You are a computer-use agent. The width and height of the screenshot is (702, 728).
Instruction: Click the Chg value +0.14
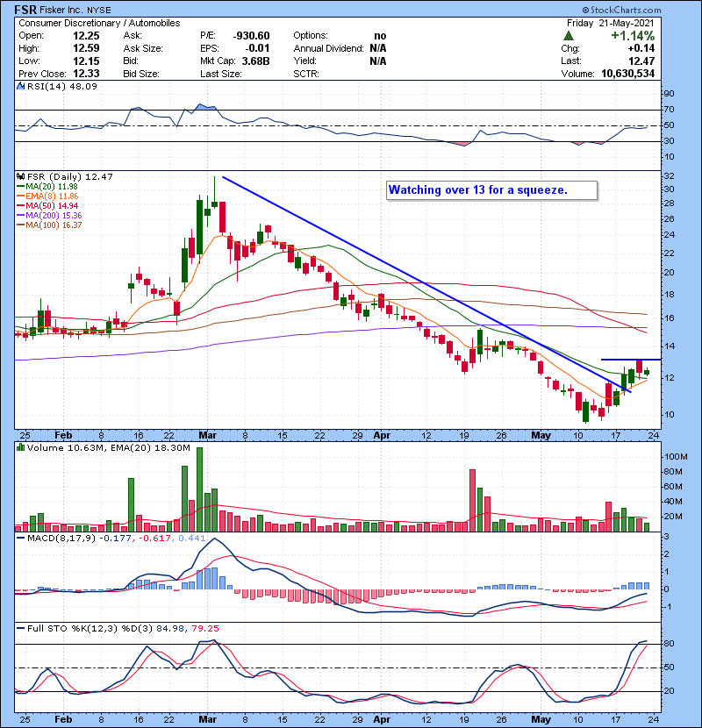click(x=641, y=48)
